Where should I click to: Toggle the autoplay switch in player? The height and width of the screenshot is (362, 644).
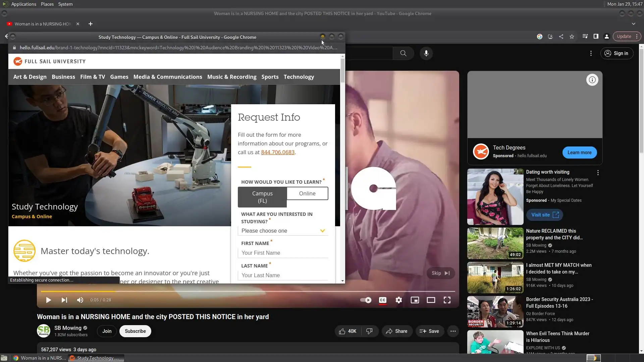pyautogui.click(x=366, y=300)
